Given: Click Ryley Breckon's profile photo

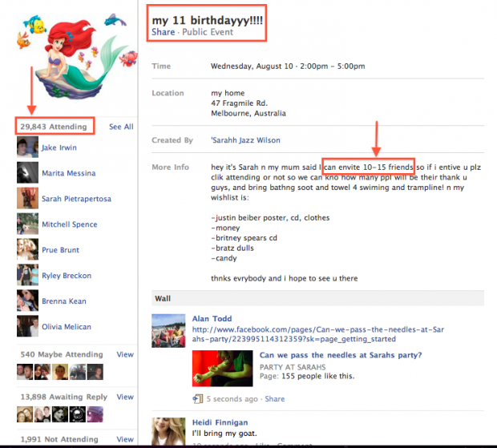Looking at the screenshot, I should click(x=27, y=275).
